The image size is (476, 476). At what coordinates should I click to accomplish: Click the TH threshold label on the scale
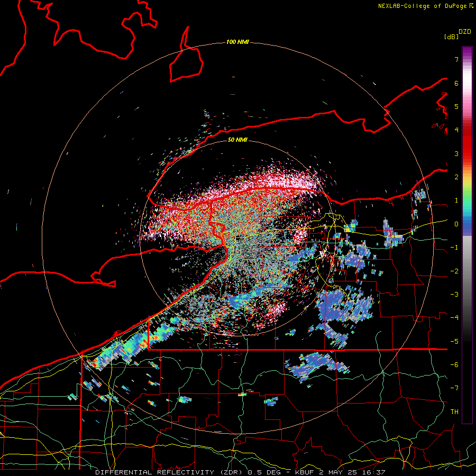454,412
